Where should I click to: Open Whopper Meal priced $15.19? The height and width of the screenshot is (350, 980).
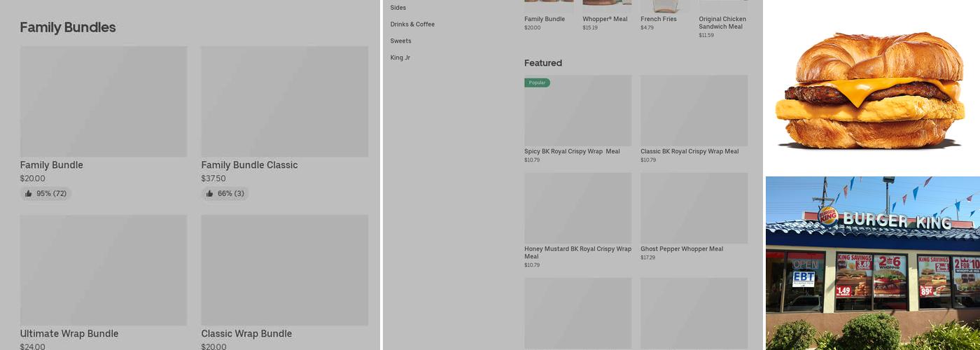(x=606, y=15)
